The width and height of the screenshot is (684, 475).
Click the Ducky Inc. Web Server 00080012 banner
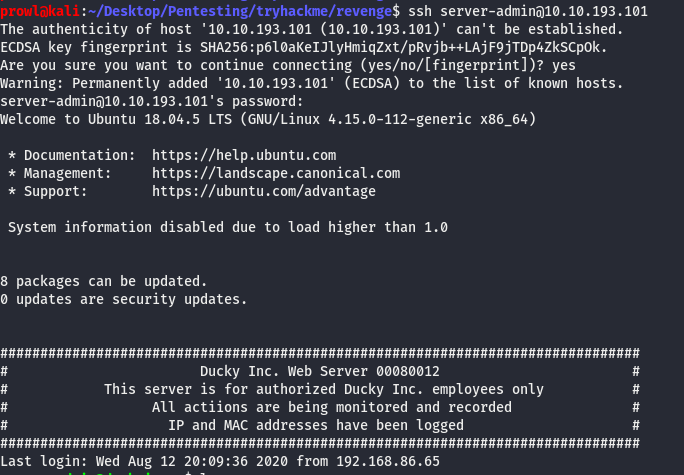(x=320, y=371)
